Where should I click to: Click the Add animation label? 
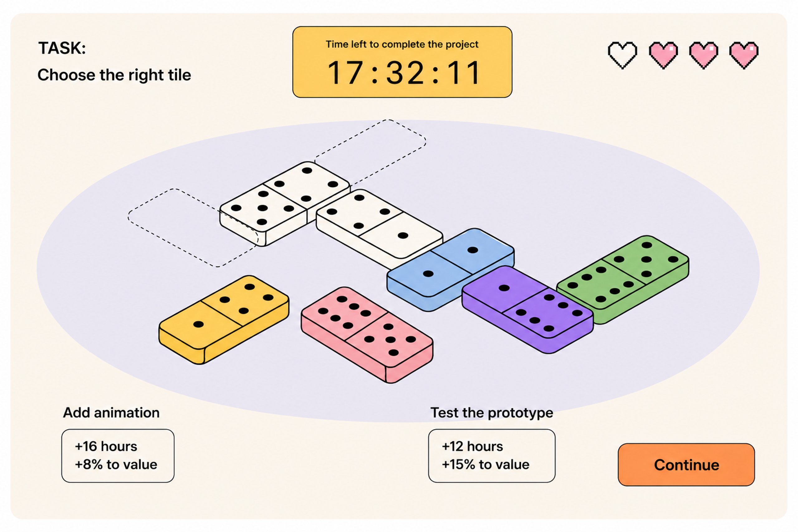pyautogui.click(x=111, y=413)
